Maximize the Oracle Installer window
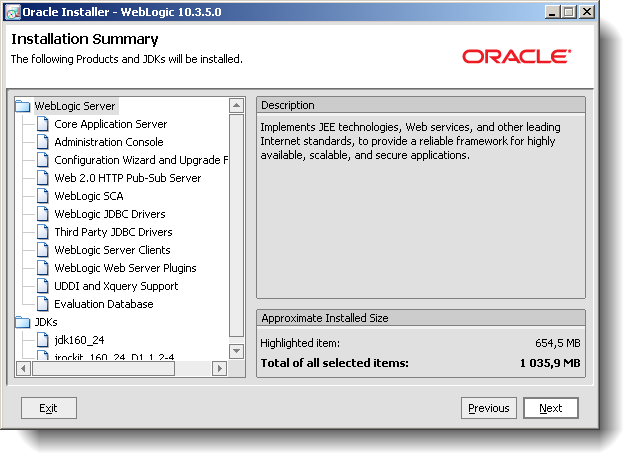Screen dimensions: 640x470 point(569,12)
